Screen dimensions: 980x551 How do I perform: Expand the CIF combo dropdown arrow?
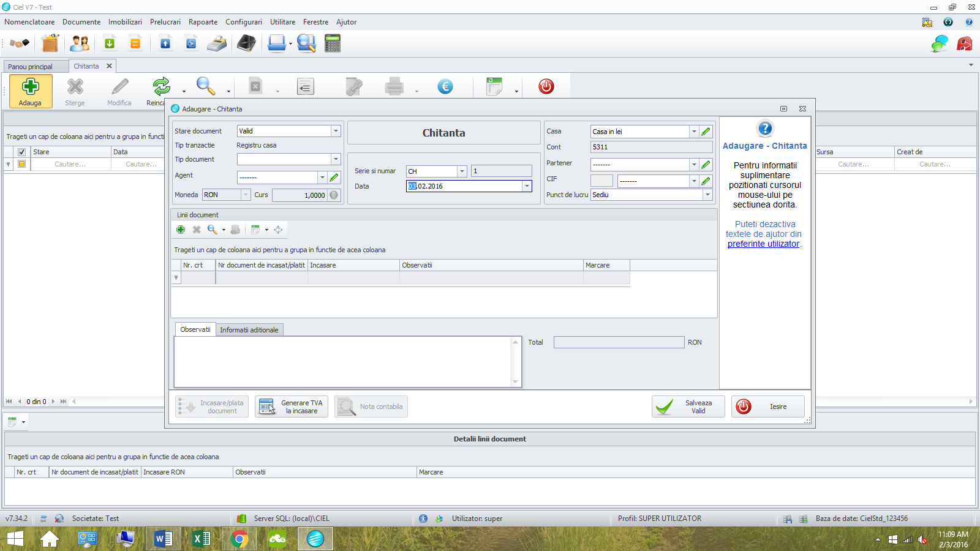pos(694,181)
